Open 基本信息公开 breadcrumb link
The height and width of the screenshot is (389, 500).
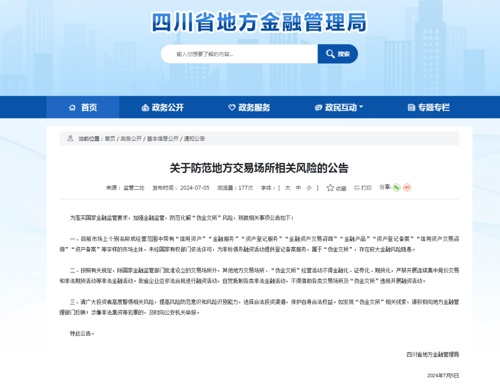[163, 139]
